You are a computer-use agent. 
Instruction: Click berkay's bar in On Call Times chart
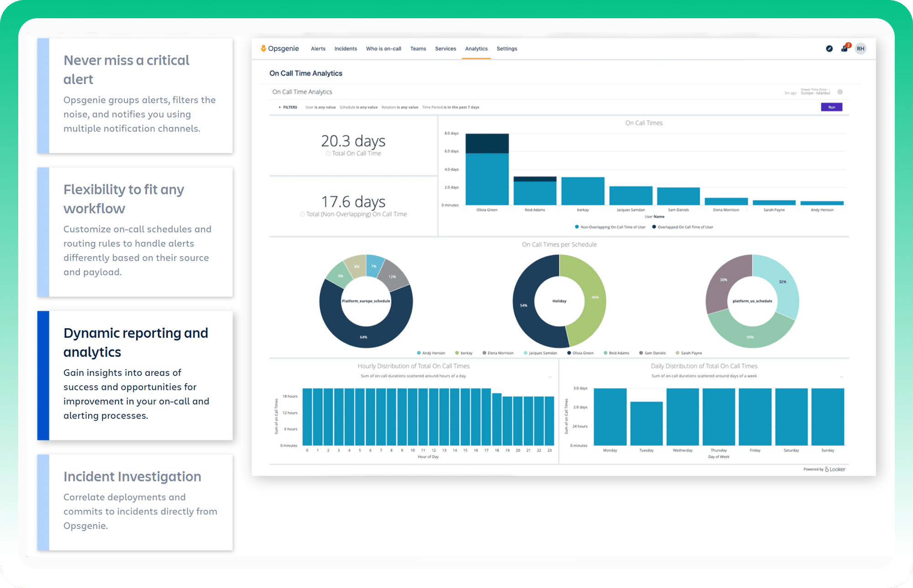click(583, 191)
